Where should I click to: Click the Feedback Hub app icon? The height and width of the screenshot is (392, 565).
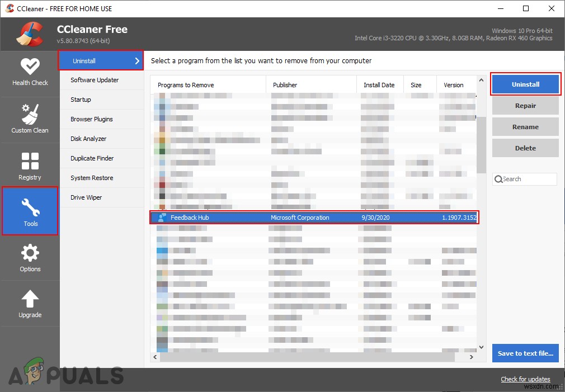point(162,218)
